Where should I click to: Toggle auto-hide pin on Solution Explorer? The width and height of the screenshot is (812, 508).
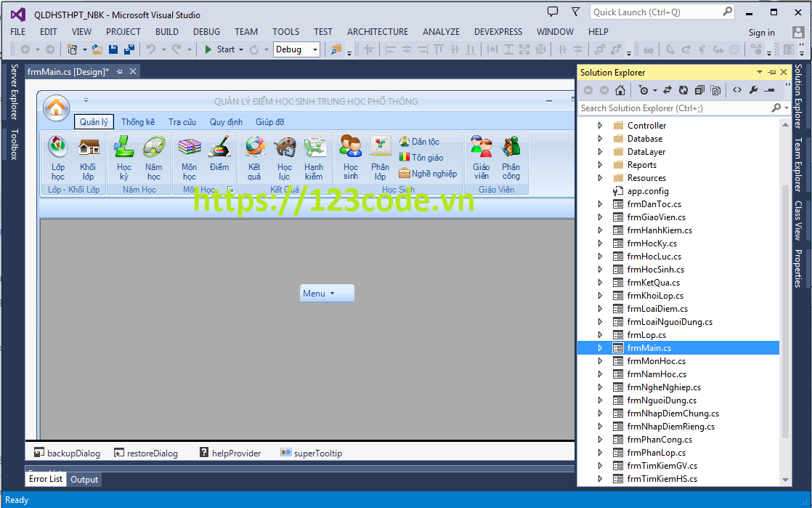772,71
